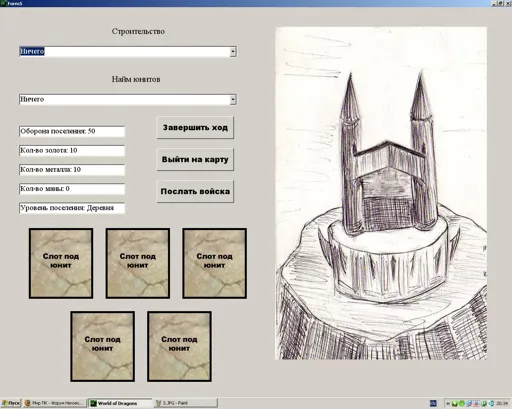Click the Завершить ход button
The height and width of the screenshot is (409, 512).
coord(195,127)
